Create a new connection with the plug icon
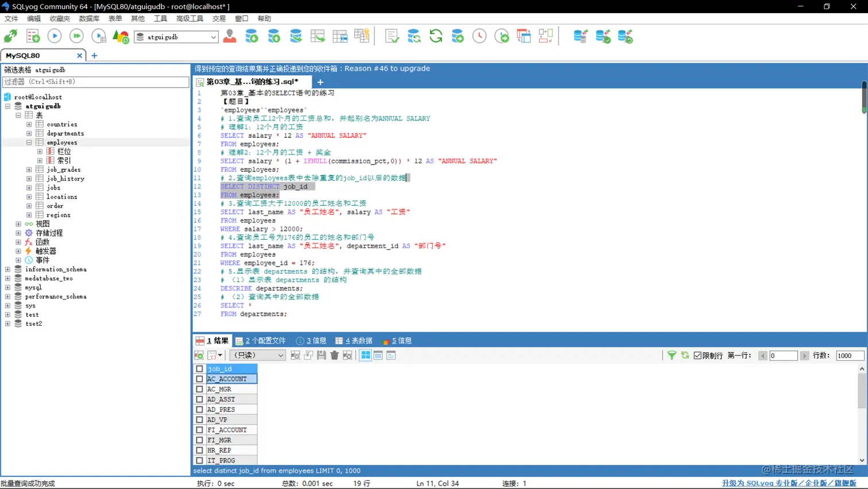 (x=10, y=36)
